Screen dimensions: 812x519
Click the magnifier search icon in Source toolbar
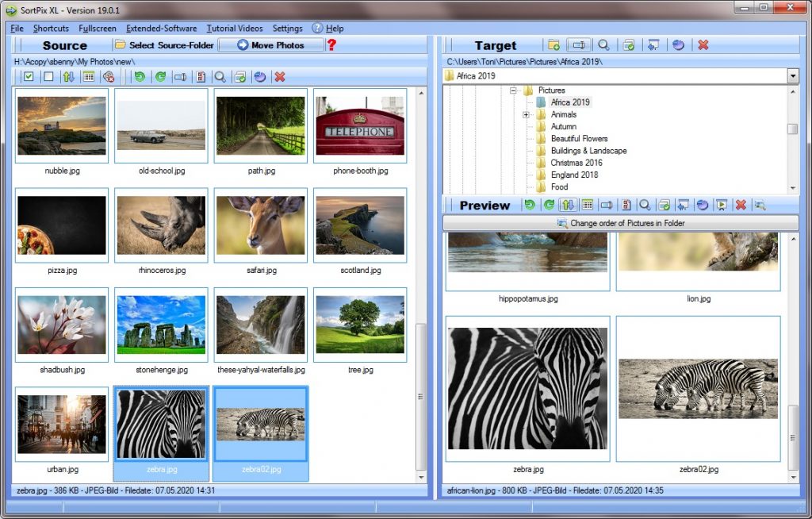point(220,77)
